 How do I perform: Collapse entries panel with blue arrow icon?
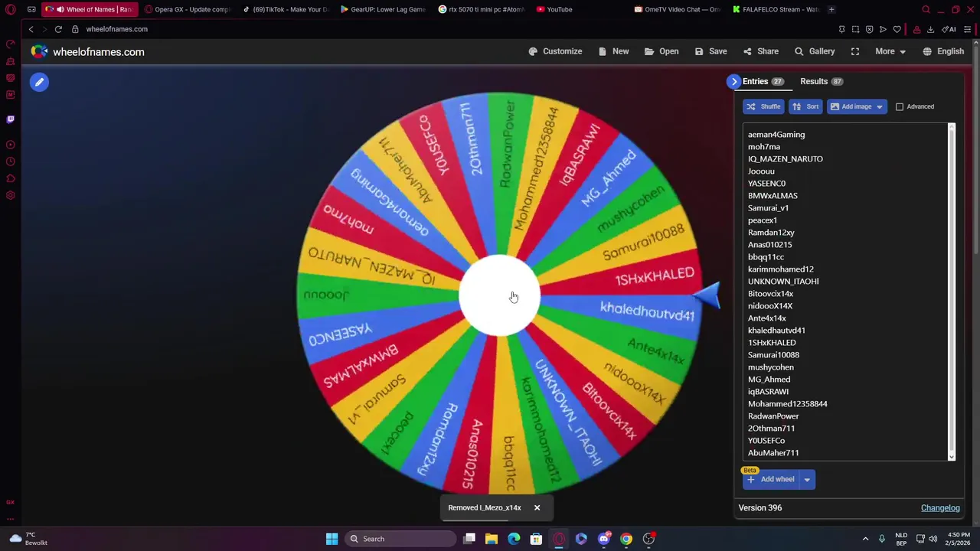coord(734,81)
